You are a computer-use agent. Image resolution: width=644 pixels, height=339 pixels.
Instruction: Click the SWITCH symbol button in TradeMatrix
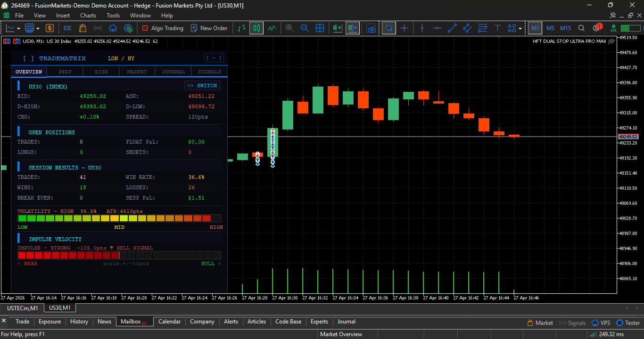(202, 86)
